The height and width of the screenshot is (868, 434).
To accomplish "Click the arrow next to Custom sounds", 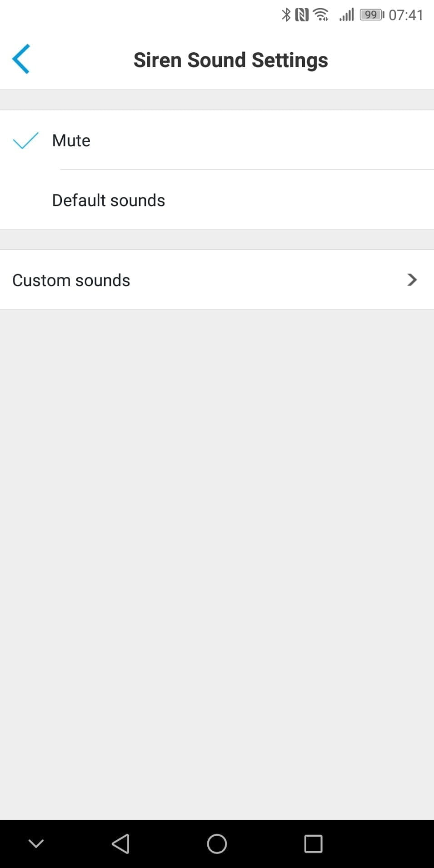I will (x=412, y=280).
